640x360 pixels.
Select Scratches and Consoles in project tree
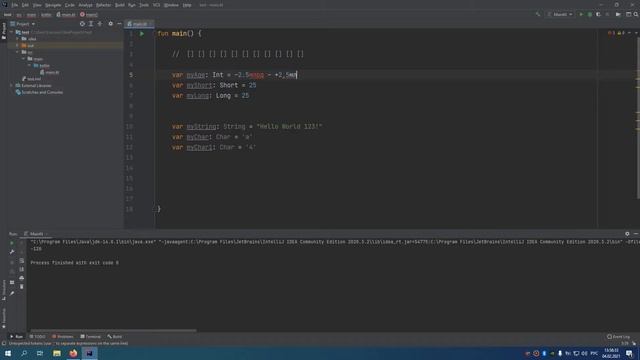[39, 92]
